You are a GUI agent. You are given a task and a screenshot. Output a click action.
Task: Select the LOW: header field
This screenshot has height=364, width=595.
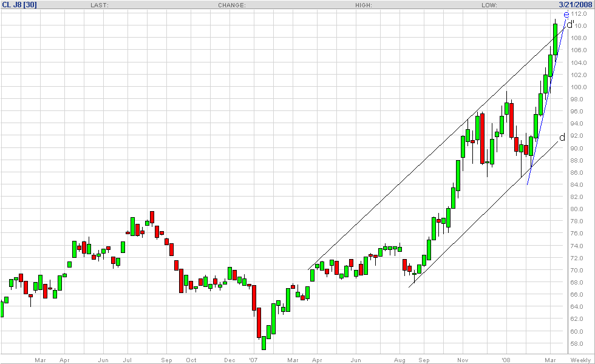(x=489, y=5)
